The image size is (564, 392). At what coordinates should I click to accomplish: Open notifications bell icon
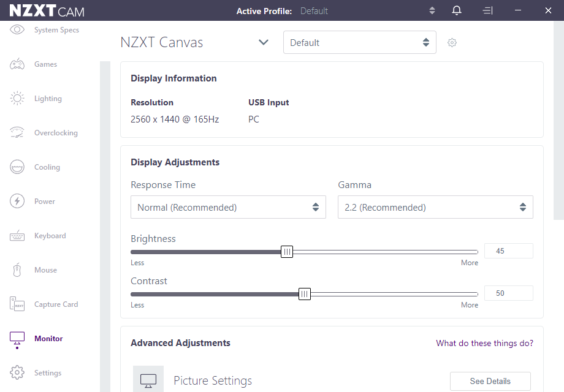(457, 10)
